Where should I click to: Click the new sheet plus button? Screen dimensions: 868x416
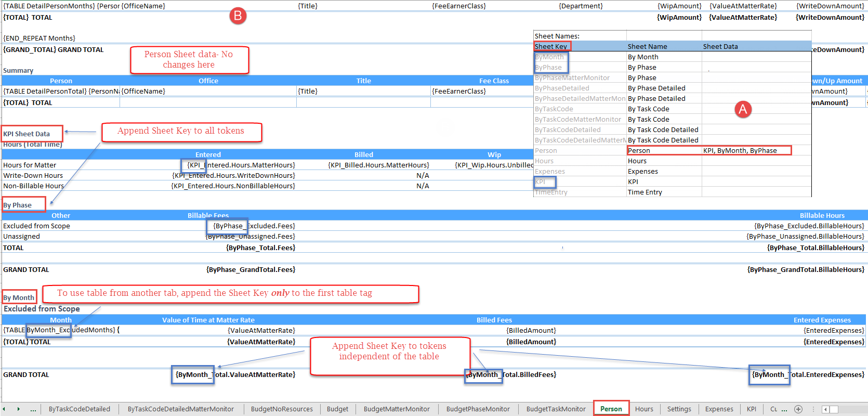[798, 409]
